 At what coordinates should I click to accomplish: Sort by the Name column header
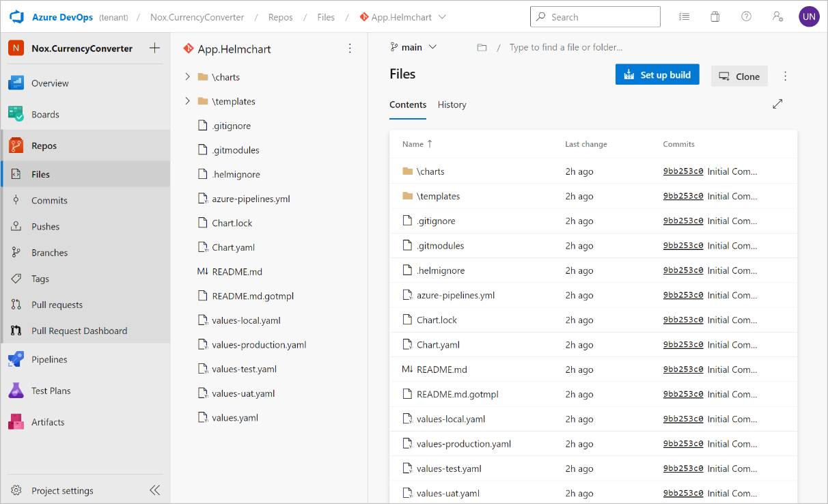(x=417, y=144)
